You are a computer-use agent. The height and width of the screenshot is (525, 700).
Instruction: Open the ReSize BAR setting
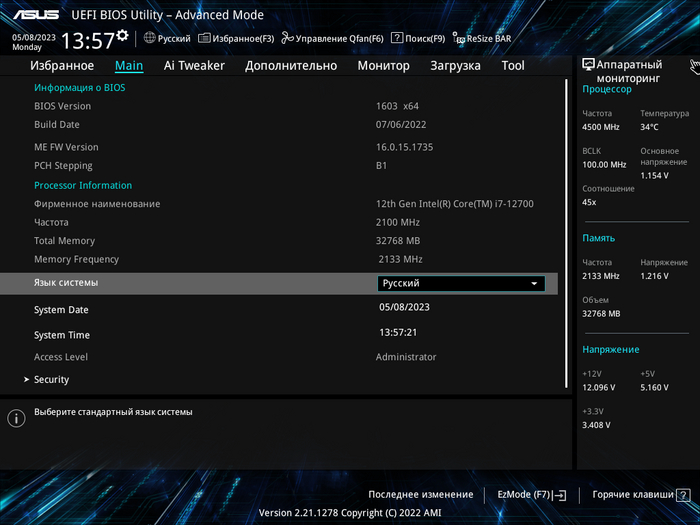tap(482, 38)
